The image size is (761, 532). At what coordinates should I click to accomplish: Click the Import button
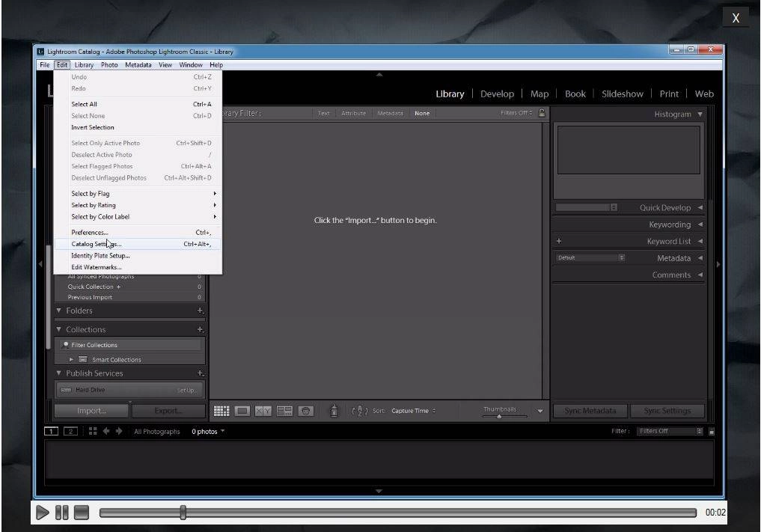pos(91,411)
